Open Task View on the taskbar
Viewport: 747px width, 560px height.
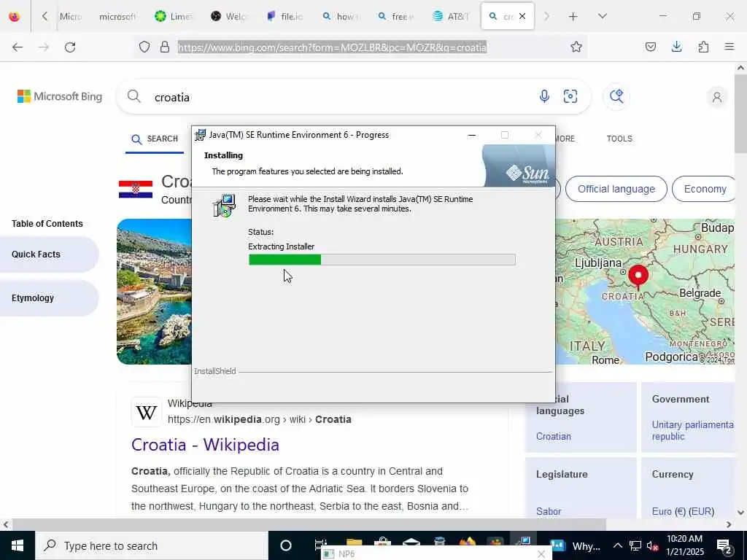pyautogui.click(x=321, y=544)
